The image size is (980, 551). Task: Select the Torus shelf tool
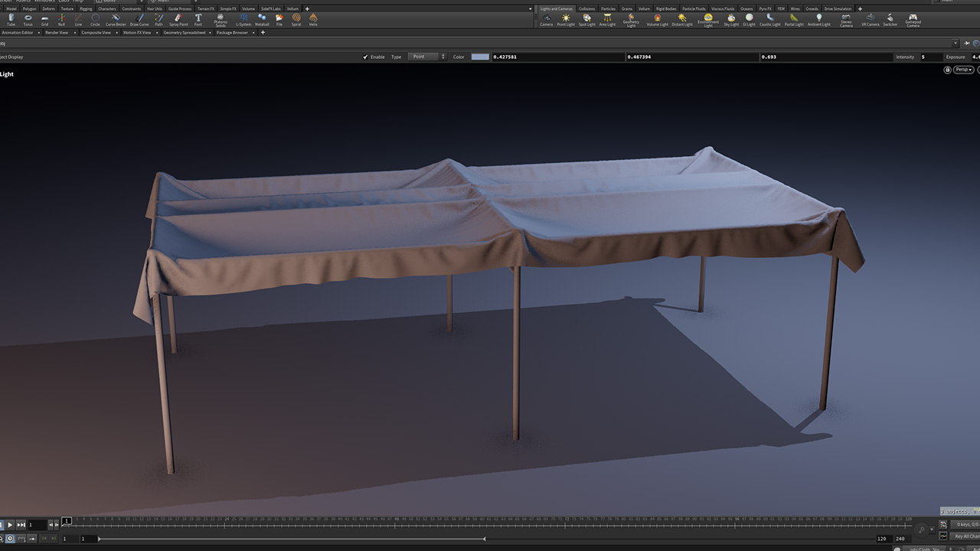pos(28,18)
